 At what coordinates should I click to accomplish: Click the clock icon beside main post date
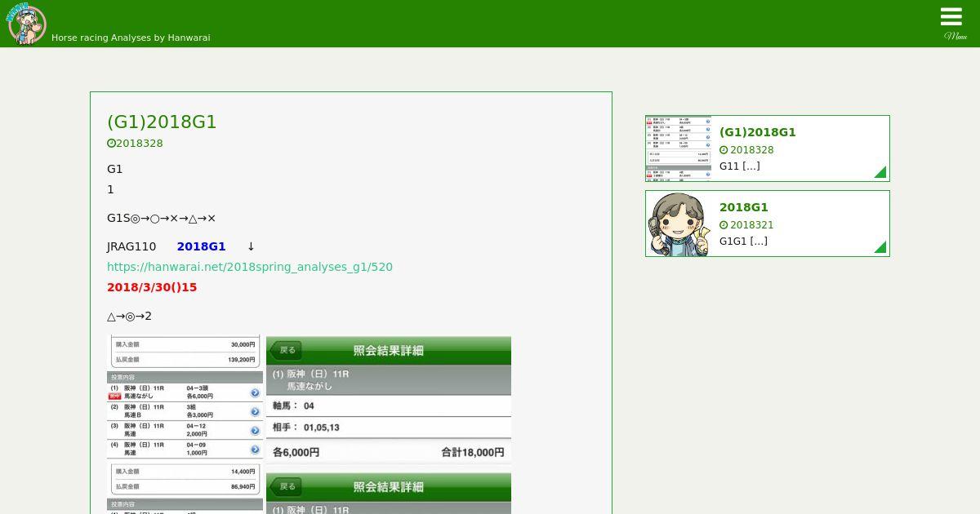(111, 144)
